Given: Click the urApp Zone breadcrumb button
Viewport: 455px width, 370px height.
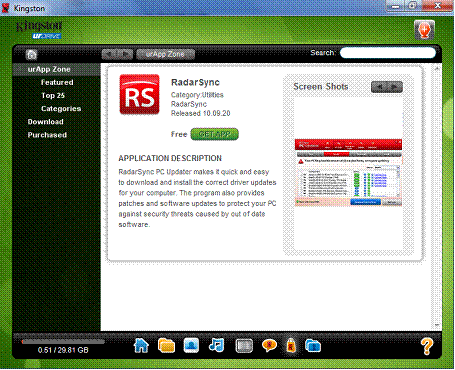Looking at the screenshot, I should point(165,54).
